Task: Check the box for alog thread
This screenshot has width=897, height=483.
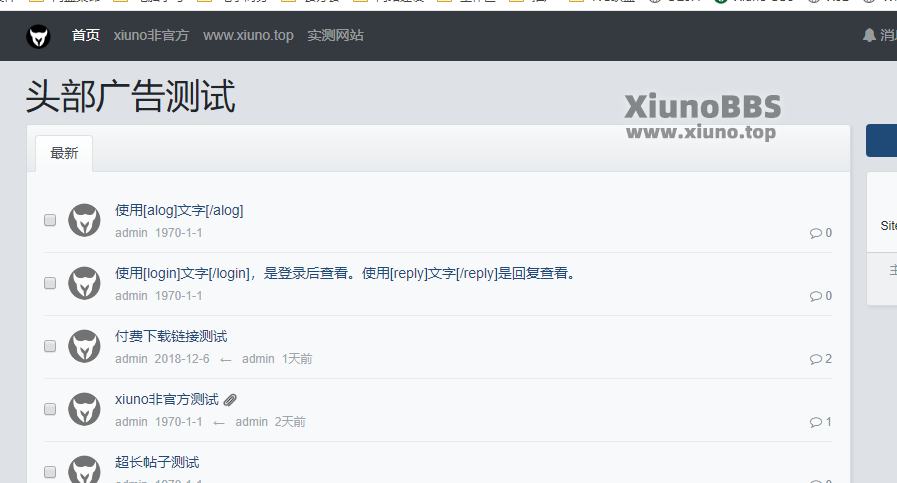Action: 50,220
